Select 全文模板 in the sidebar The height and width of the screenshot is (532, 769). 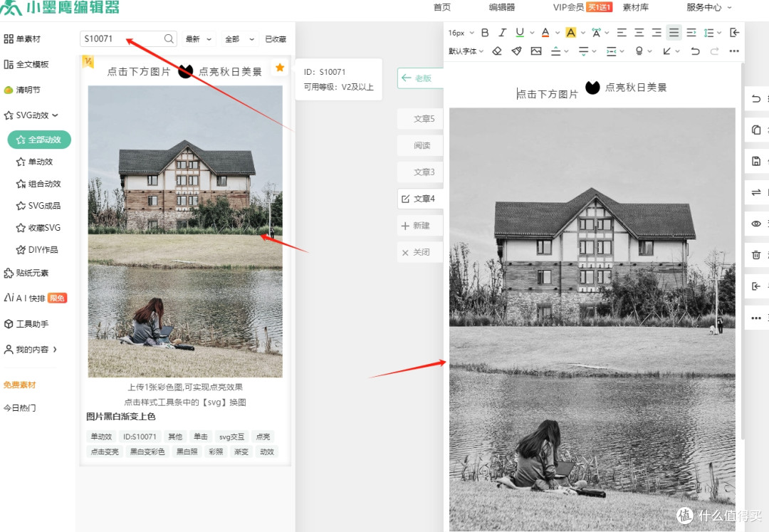point(26,64)
